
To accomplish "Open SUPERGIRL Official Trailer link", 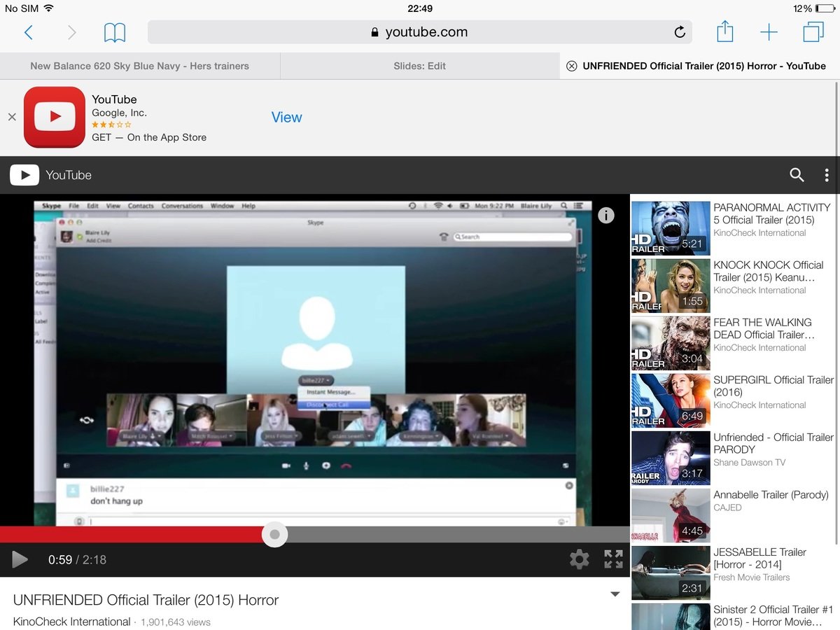I will [773, 386].
